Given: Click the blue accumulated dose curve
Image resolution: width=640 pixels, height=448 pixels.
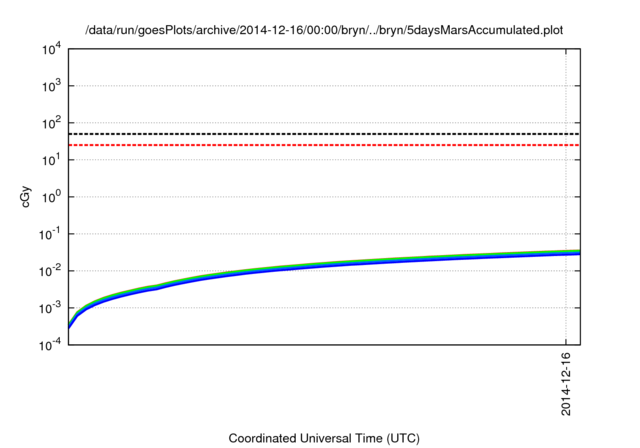Looking at the screenshot, I should click(324, 266).
